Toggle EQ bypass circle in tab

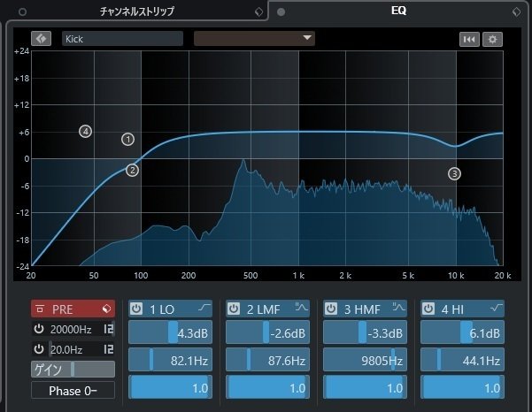pyautogui.click(x=281, y=12)
